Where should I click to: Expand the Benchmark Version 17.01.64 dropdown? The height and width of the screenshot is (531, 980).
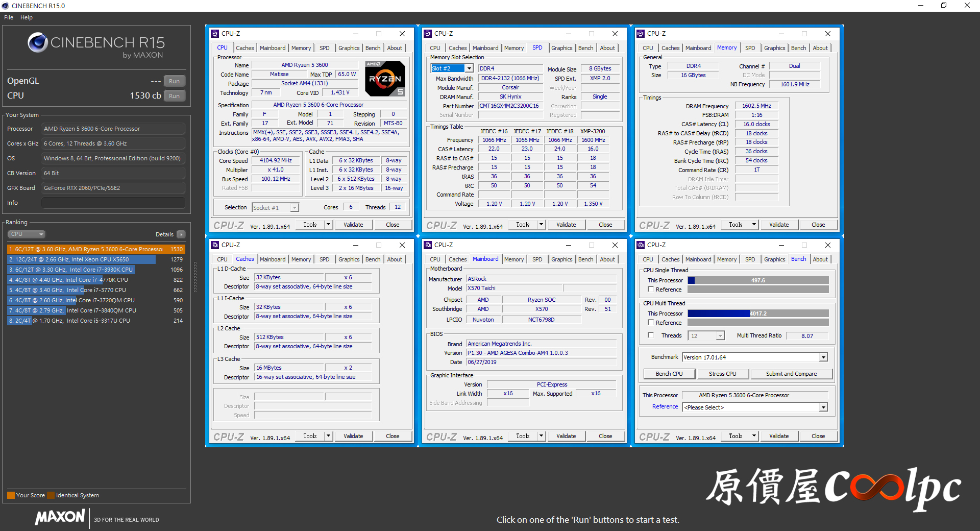823,357
